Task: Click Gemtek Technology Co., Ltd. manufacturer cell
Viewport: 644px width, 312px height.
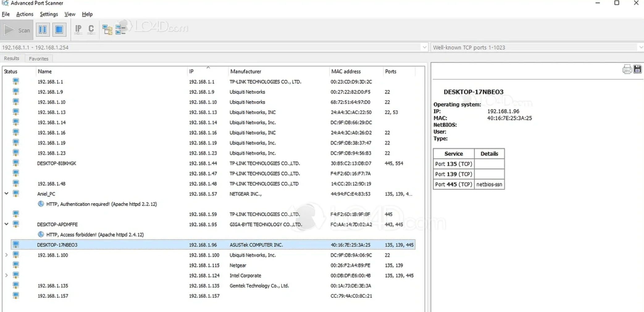Action: click(x=259, y=286)
